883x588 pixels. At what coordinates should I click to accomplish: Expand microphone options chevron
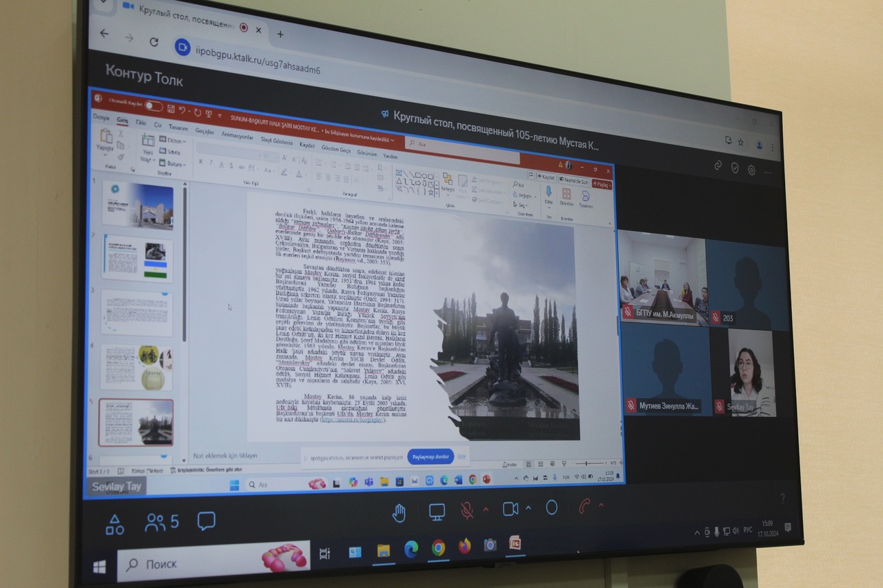click(x=486, y=509)
